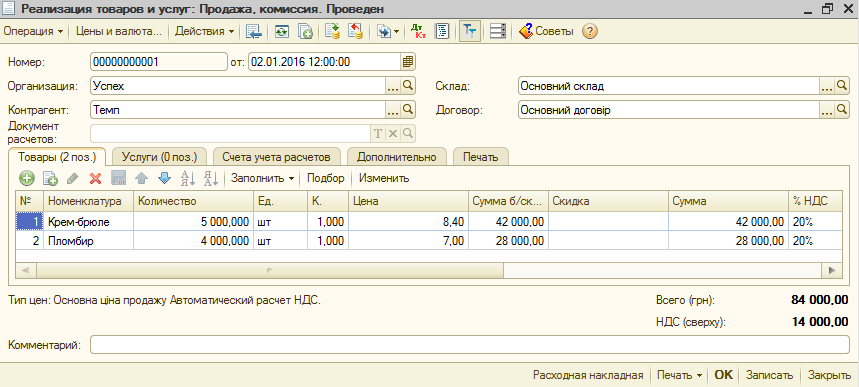This screenshot has width=859, height=387.
Task: Open help with the question mark icon
Action: [x=589, y=31]
